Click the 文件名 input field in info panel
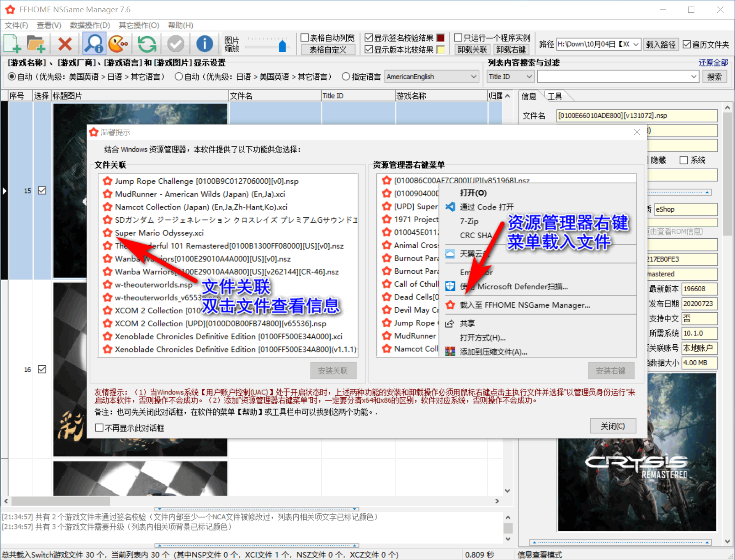This screenshot has width=735, height=560. (637, 116)
